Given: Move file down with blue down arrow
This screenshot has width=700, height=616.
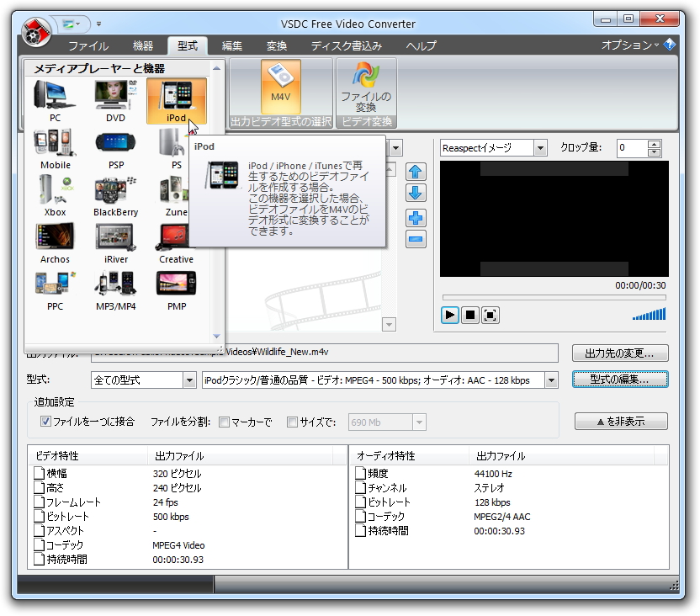Looking at the screenshot, I should tap(416, 193).
